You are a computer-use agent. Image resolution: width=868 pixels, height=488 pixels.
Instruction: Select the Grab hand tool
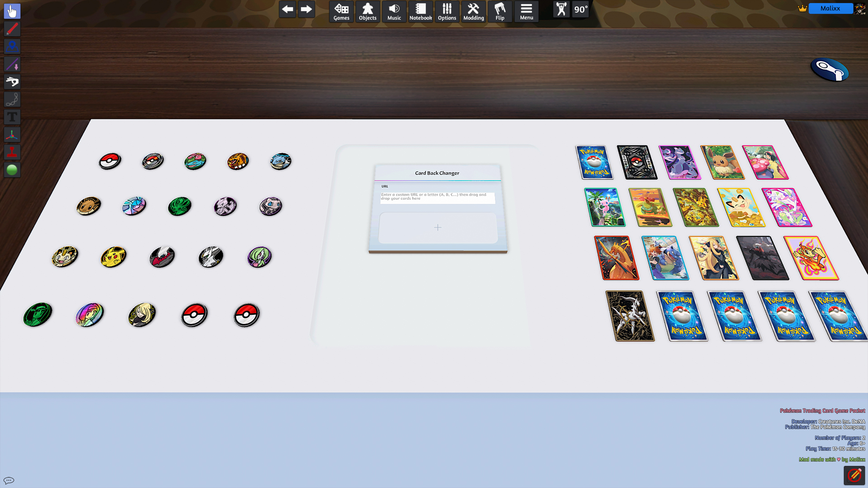(12, 11)
